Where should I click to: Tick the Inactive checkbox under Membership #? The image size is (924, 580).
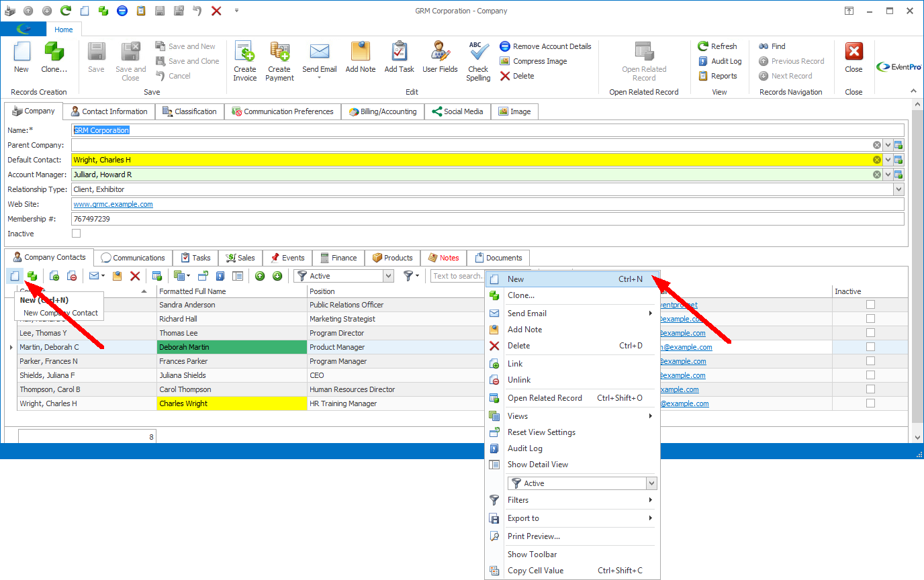[76, 234]
